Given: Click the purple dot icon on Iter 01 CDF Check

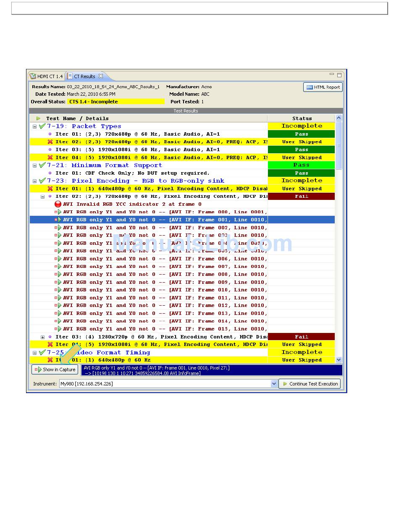Looking at the screenshot, I should [x=50, y=173].
